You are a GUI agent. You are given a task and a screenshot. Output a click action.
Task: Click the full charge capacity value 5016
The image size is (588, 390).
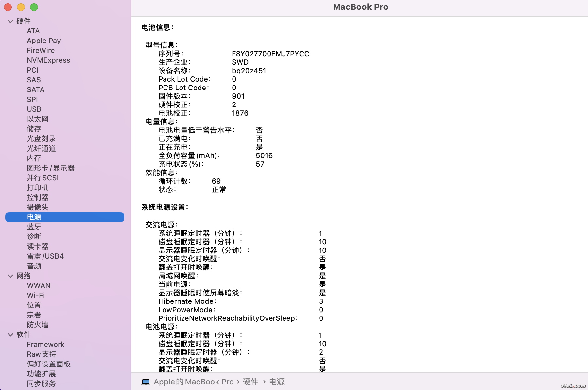tap(264, 156)
